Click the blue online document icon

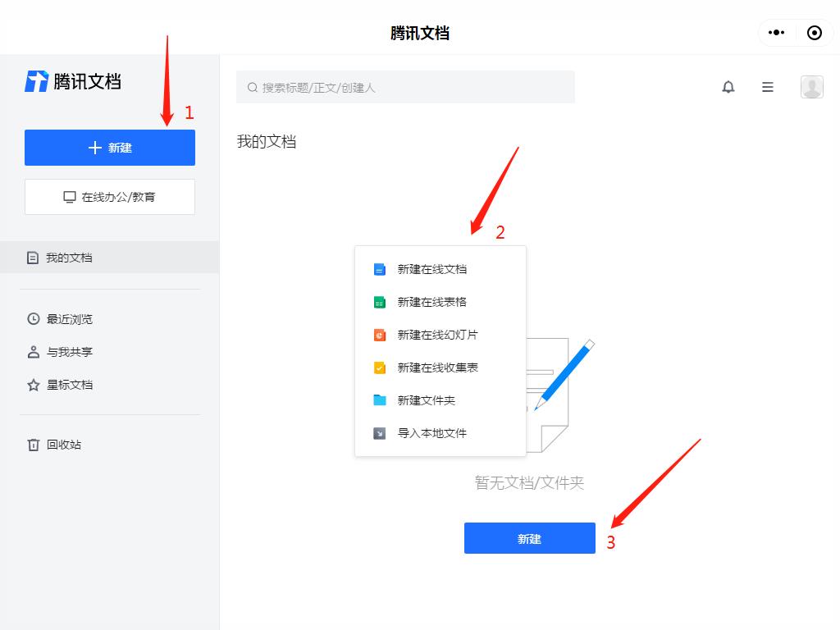coord(379,269)
